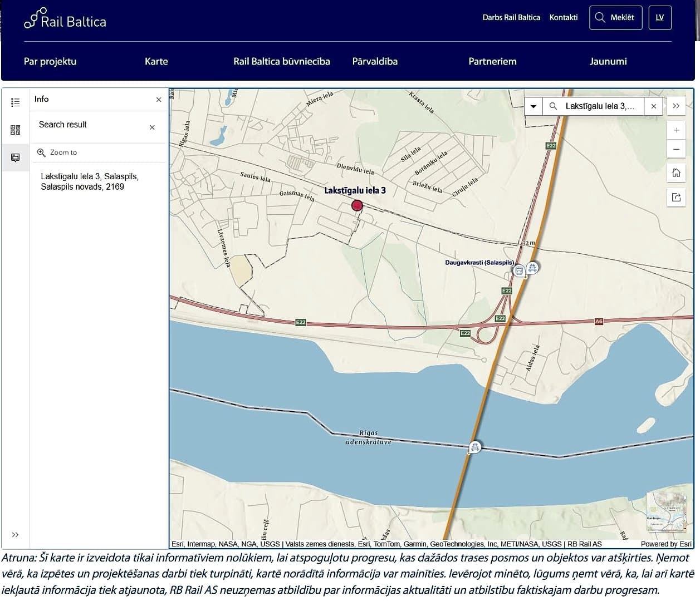
Task: Click the Info panel title
Action: coord(42,99)
